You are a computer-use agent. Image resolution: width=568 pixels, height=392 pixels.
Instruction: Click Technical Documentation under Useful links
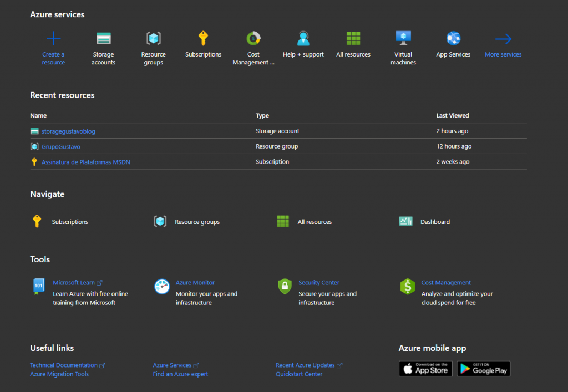[x=64, y=365]
